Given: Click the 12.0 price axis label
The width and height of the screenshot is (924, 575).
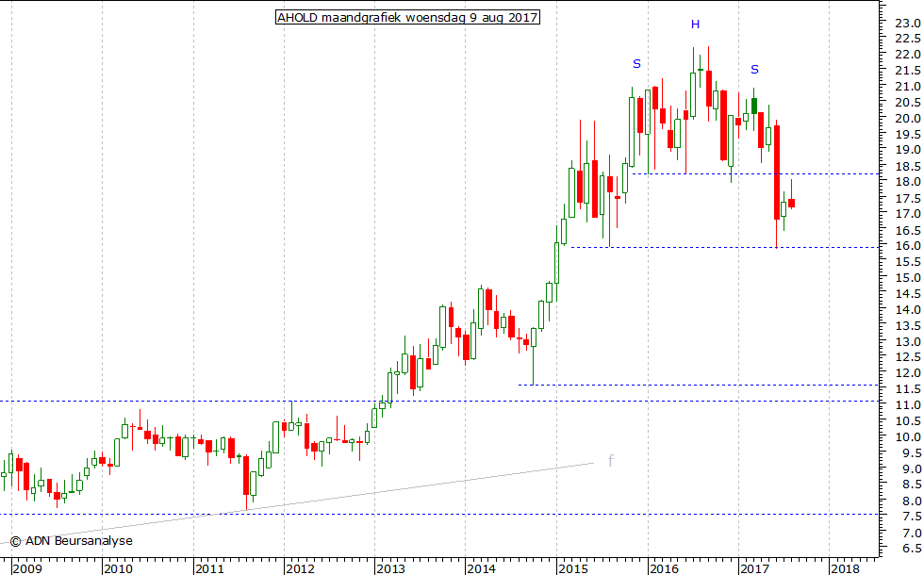Looking at the screenshot, I should pos(907,373).
